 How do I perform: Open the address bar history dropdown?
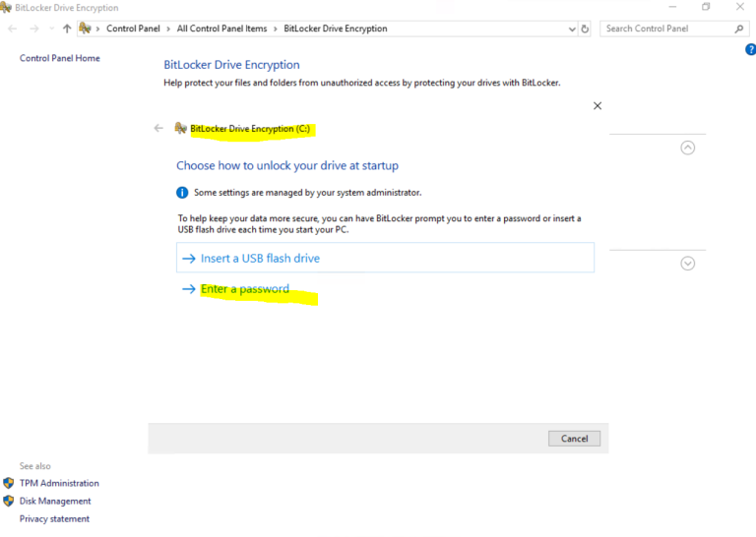click(572, 29)
